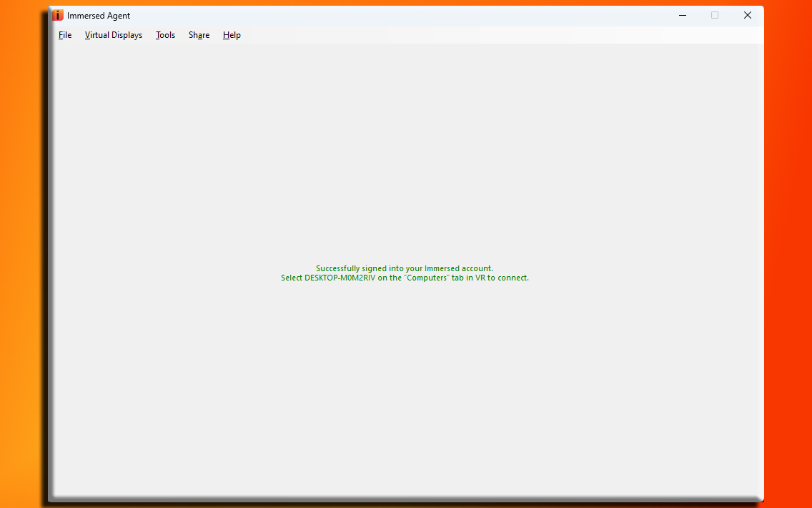Click the greyed-out maximize button
Screen dimensions: 812x508
tap(715, 16)
